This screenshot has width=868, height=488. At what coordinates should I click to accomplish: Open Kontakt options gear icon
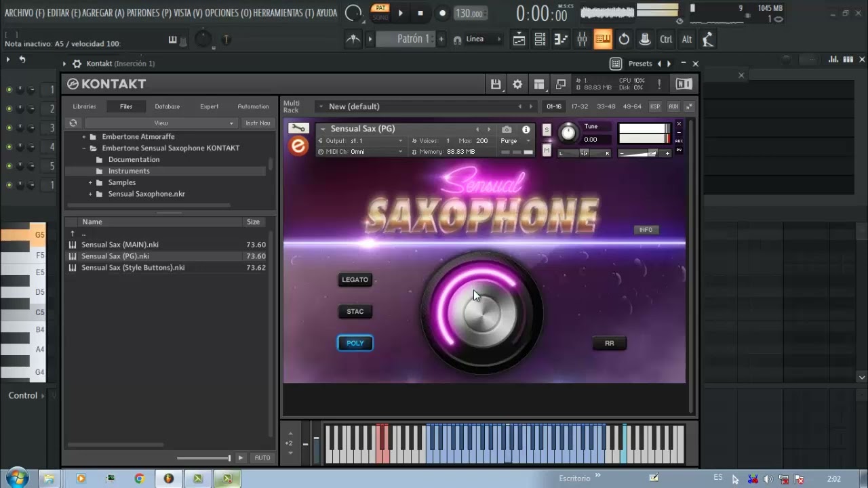point(517,84)
